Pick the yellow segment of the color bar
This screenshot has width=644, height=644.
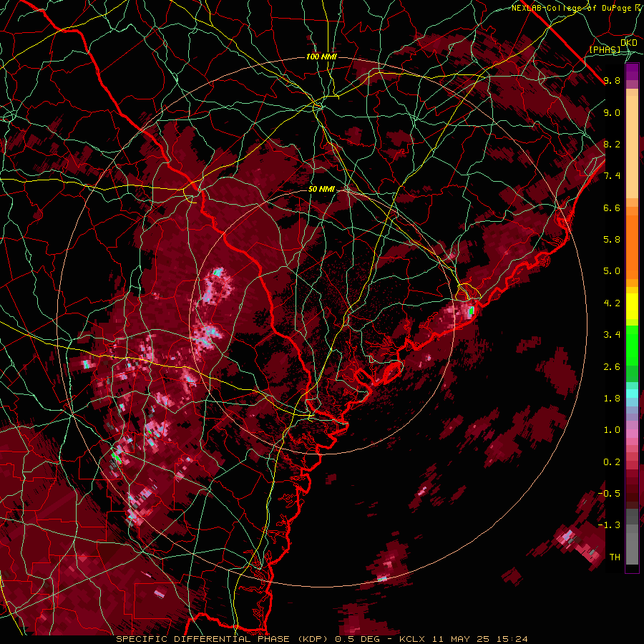[632, 306]
